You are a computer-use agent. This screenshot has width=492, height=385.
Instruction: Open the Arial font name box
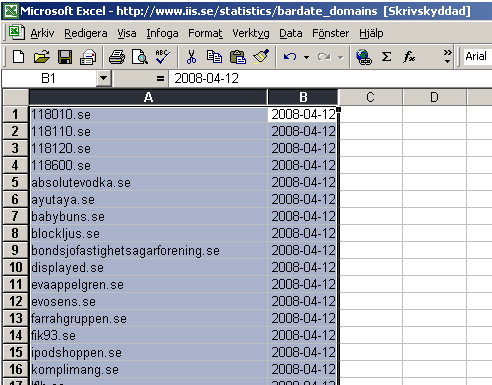(x=477, y=56)
